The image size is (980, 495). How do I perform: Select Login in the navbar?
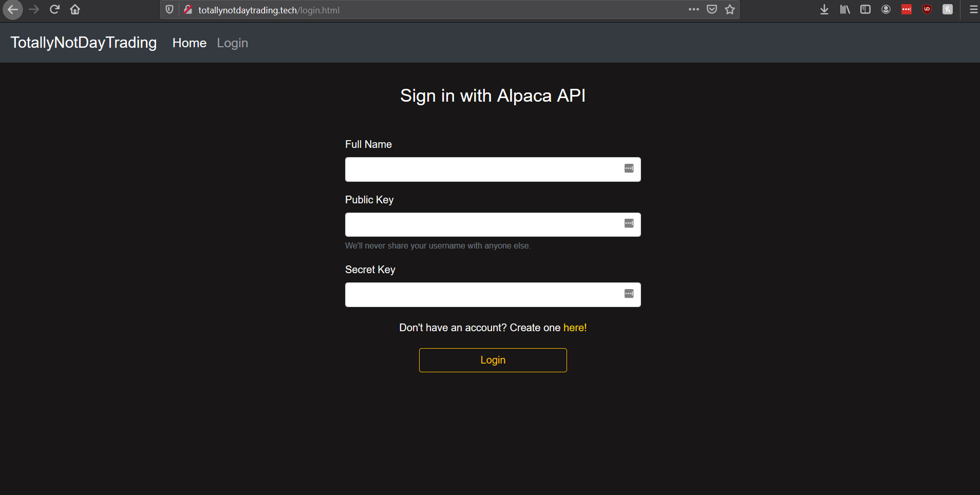[232, 43]
